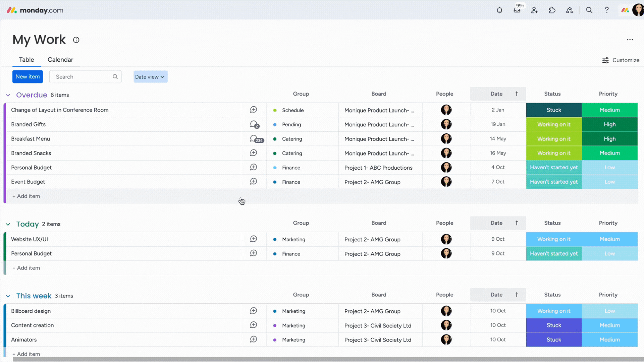Open the three-dot options menu
Viewport: 644px width, 362px height.
[x=630, y=40]
